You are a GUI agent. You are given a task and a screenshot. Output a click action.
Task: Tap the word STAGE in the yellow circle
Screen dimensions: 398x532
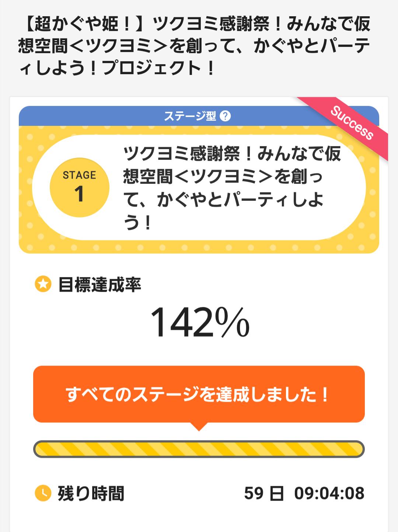79,175
